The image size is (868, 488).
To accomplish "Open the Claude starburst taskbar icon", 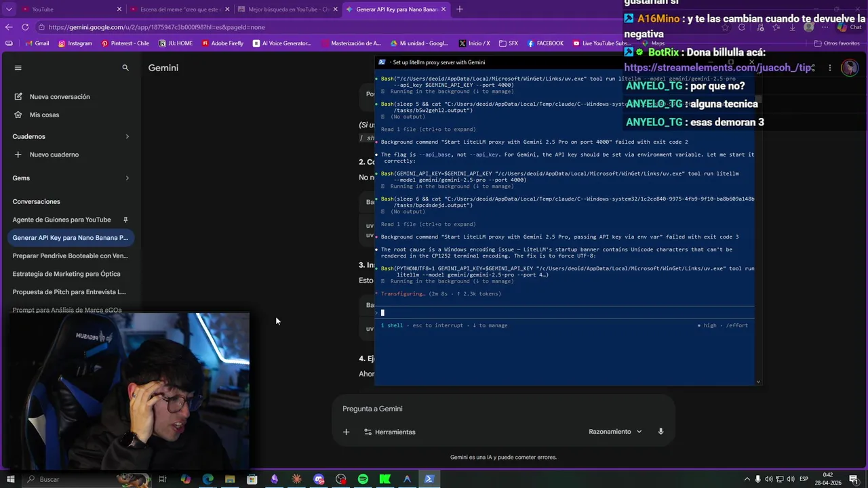I will click(x=296, y=479).
